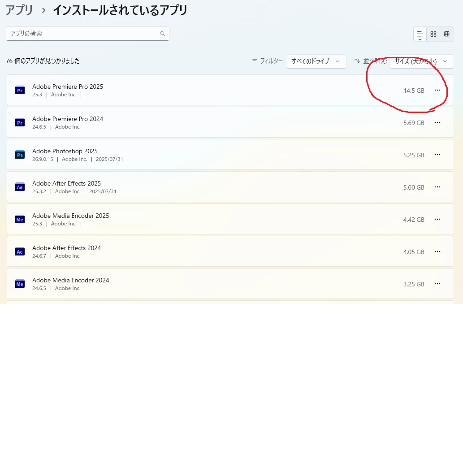Click version 26.9.0.15 text

[x=43, y=159]
